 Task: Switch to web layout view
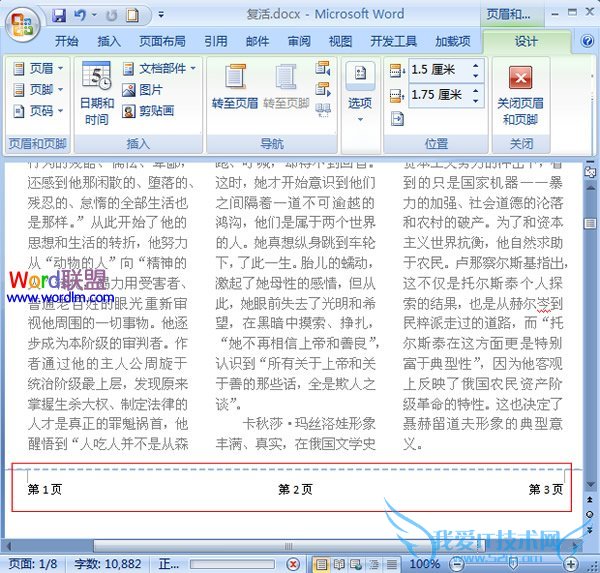coord(356,564)
